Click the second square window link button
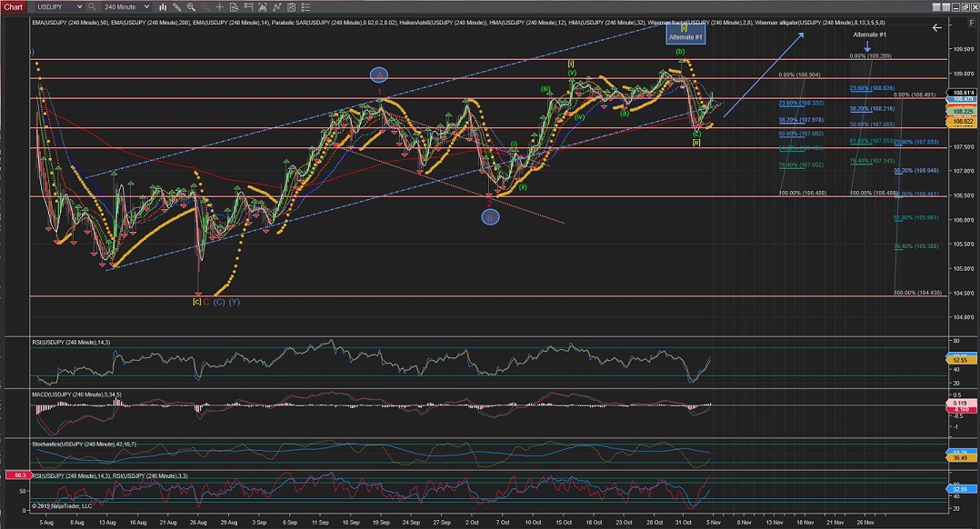980x529 pixels. click(x=945, y=7)
